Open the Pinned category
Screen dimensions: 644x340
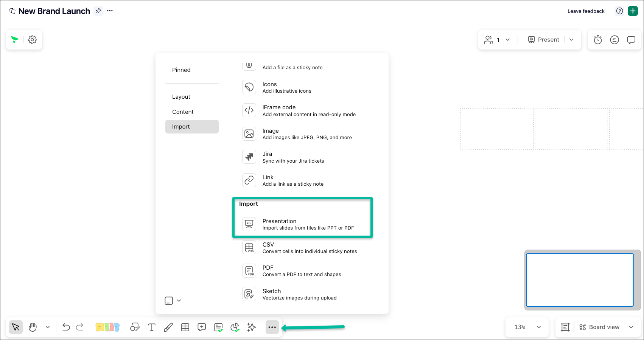181,70
